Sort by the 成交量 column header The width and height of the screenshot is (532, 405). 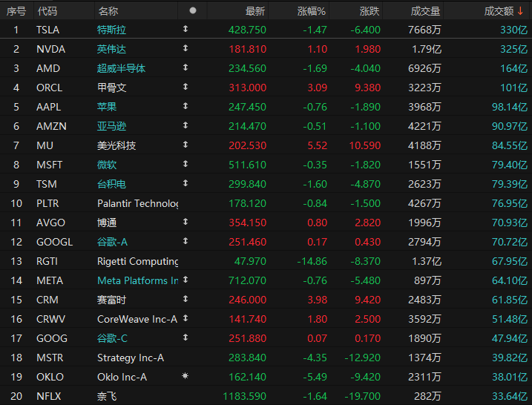(x=425, y=11)
